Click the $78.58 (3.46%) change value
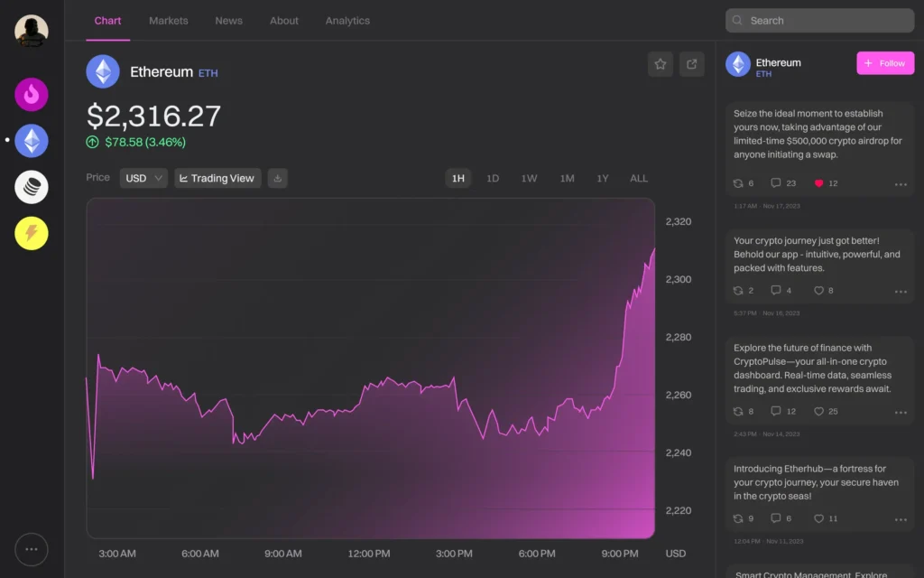Screen dimensions: 924x578 pos(145,142)
